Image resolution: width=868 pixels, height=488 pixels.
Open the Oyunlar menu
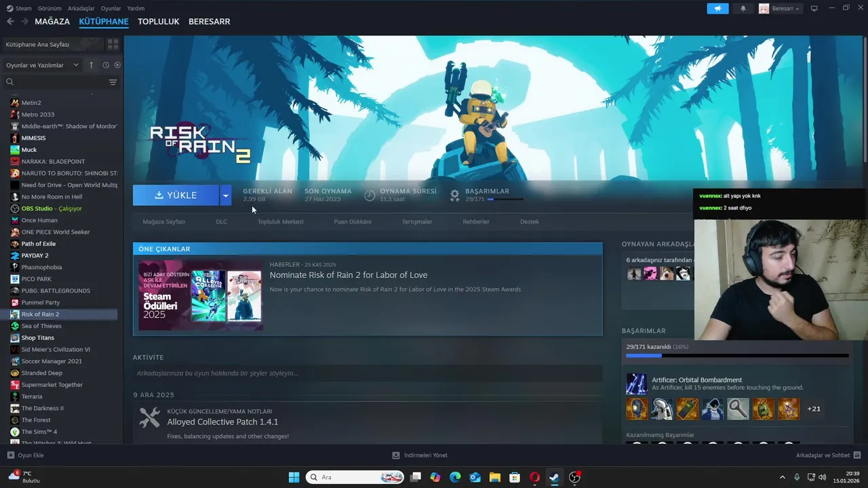(111, 8)
